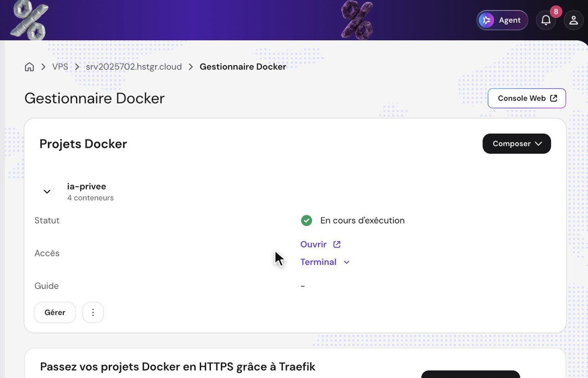Click the Guide label
This screenshot has width=588, height=378.
(x=46, y=286)
